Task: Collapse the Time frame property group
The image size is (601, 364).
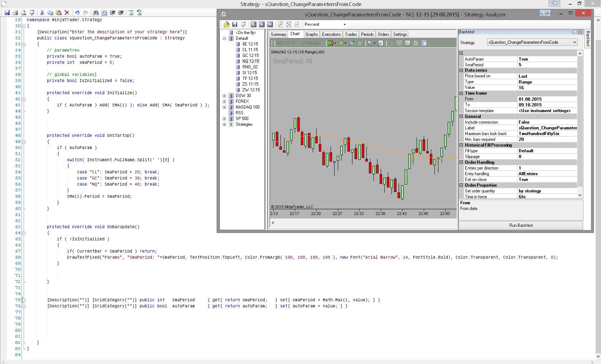Action: click(461, 93)
